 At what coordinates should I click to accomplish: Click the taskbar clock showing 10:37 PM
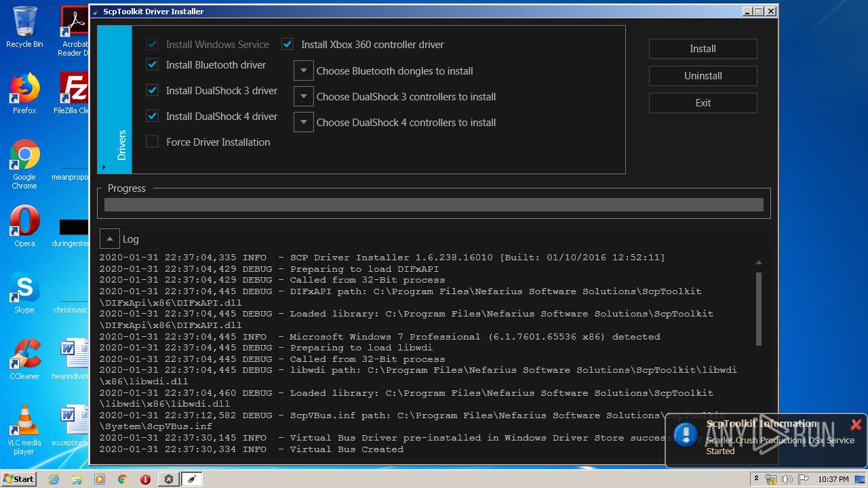[833, 479]
